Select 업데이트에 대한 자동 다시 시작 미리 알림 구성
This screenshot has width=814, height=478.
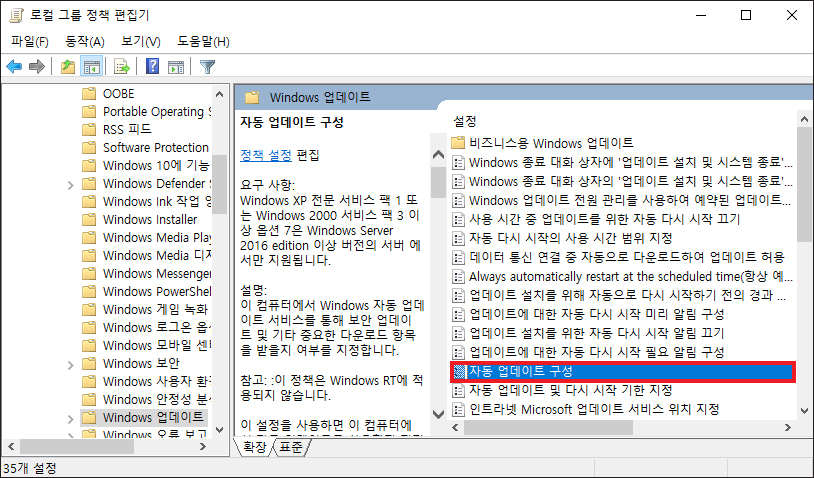(596, 314)
